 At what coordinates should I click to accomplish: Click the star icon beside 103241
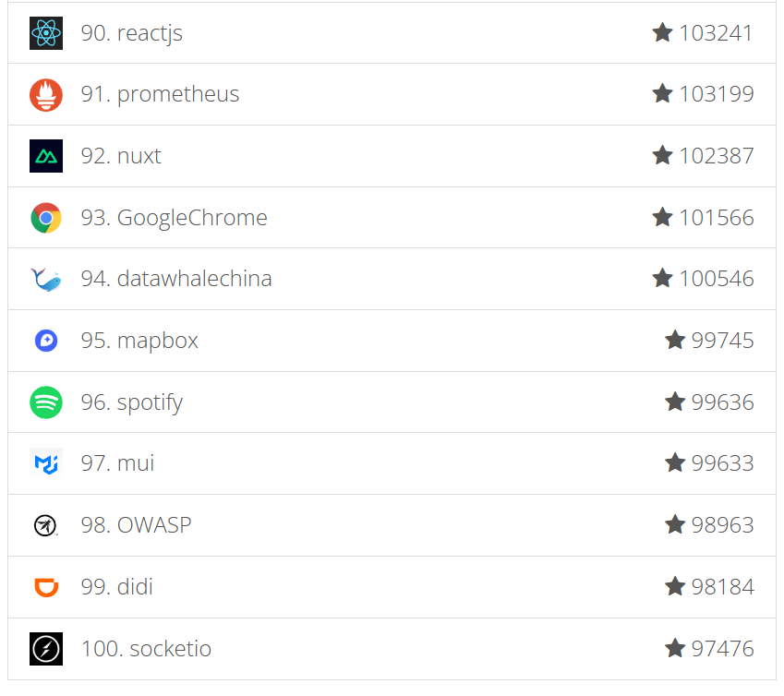tap(662, 32)
